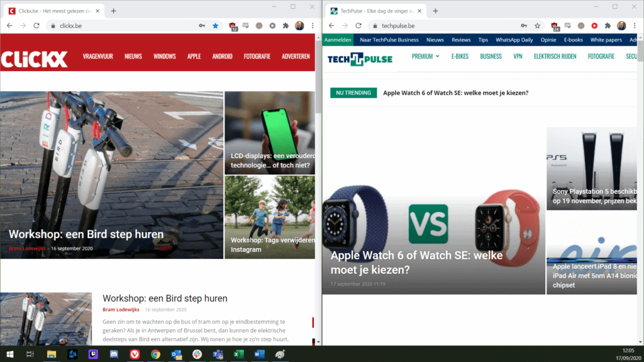Open a new tab in the TechPulse window

click(435, 11)
